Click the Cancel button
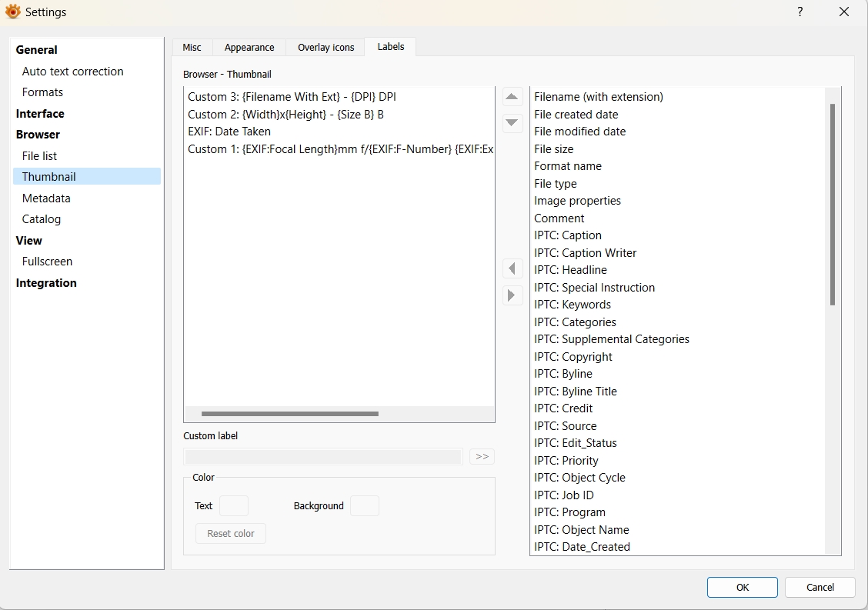This screenshot has width=868, height=610. [x=820, y=587]
